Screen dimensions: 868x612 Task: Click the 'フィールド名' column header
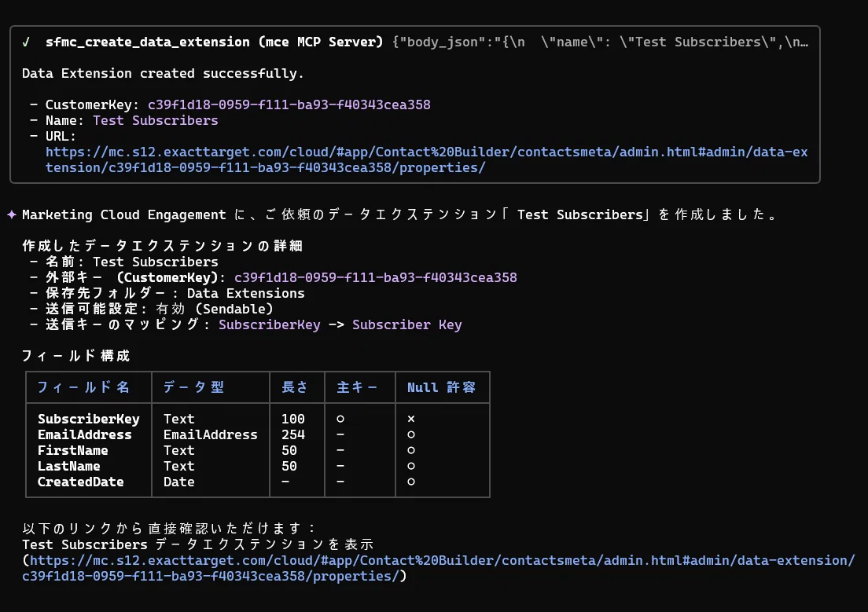[83, 387]
